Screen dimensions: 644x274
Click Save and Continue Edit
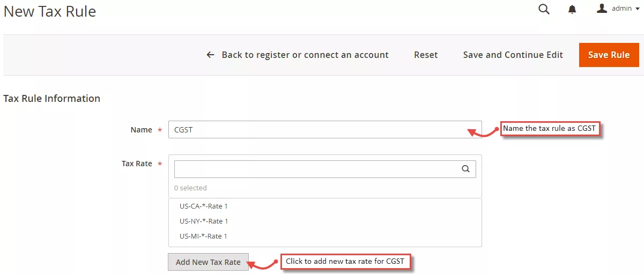point(513,55)
